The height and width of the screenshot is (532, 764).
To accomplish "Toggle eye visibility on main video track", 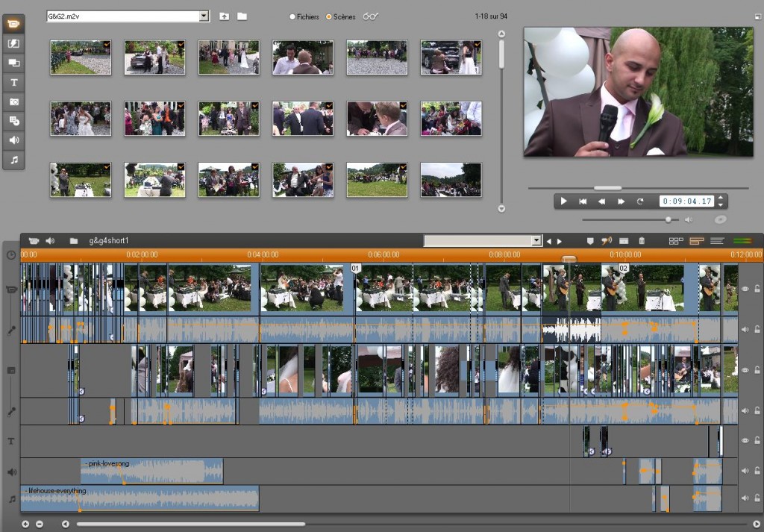I will pyautogui.click(x=745, y=289).
